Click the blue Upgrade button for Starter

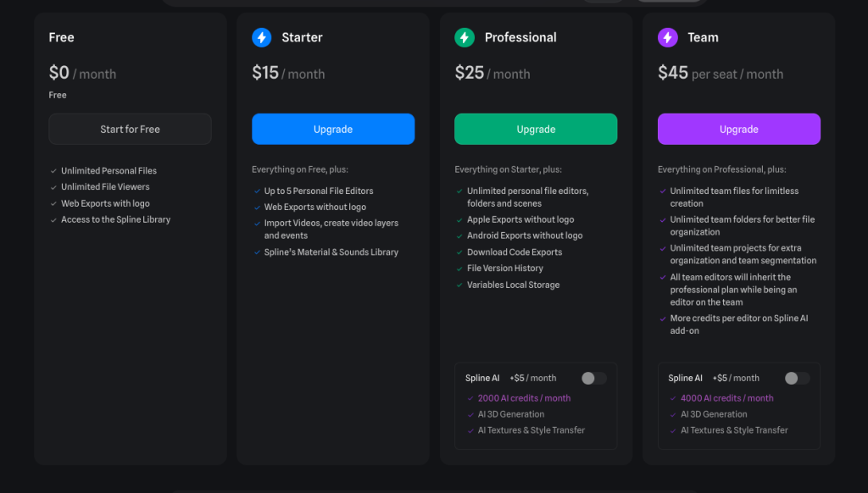point(333,130)
